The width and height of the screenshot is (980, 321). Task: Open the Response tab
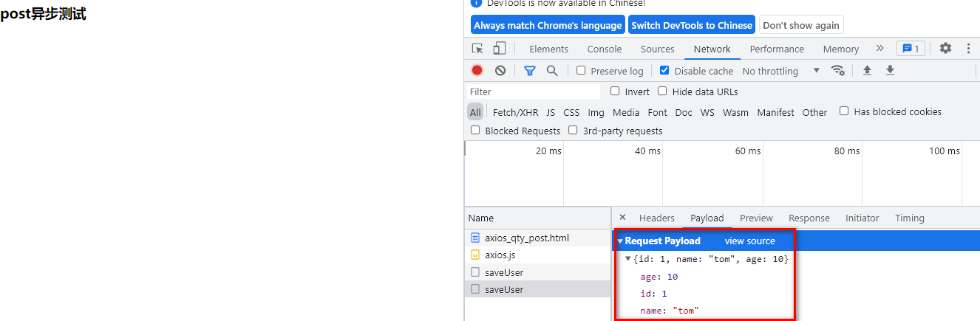coord(809,218)
